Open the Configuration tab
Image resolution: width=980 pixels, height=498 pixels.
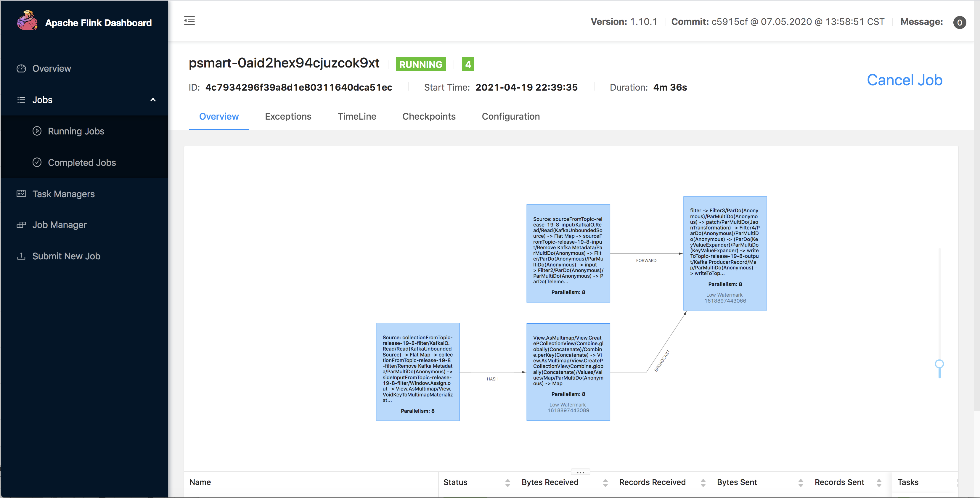pos(510,116)
